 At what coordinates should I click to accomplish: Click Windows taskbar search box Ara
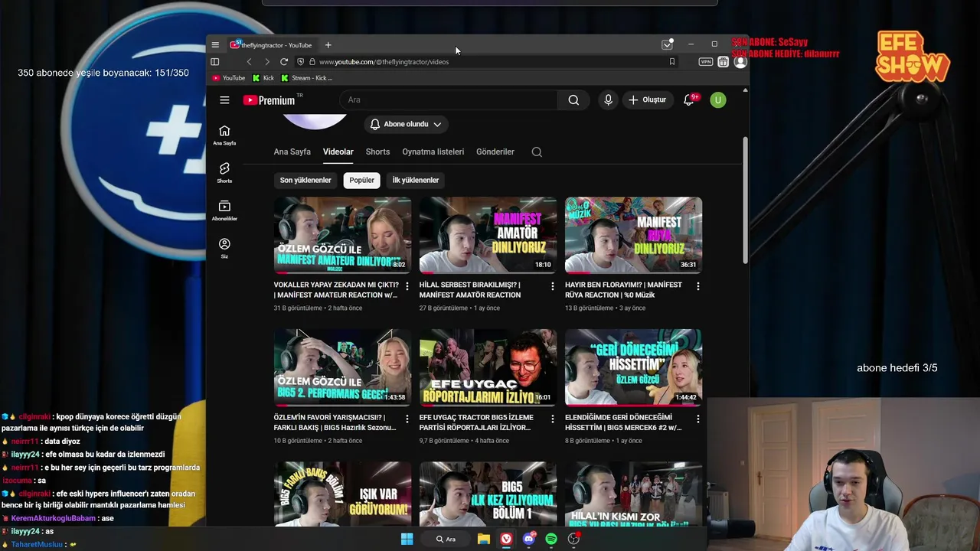pyautogui.click(x=446, y=540)
